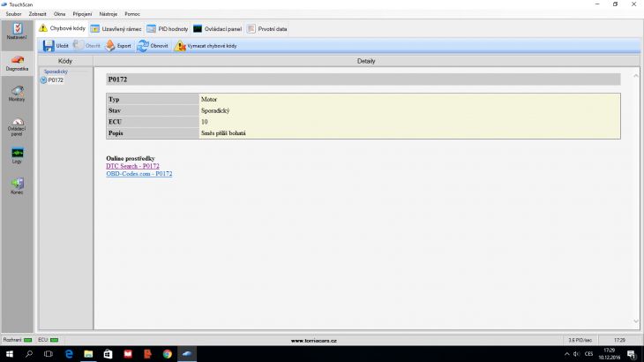Open Task View on taskbar
644x362 pixels.
[x=49, y=354]
